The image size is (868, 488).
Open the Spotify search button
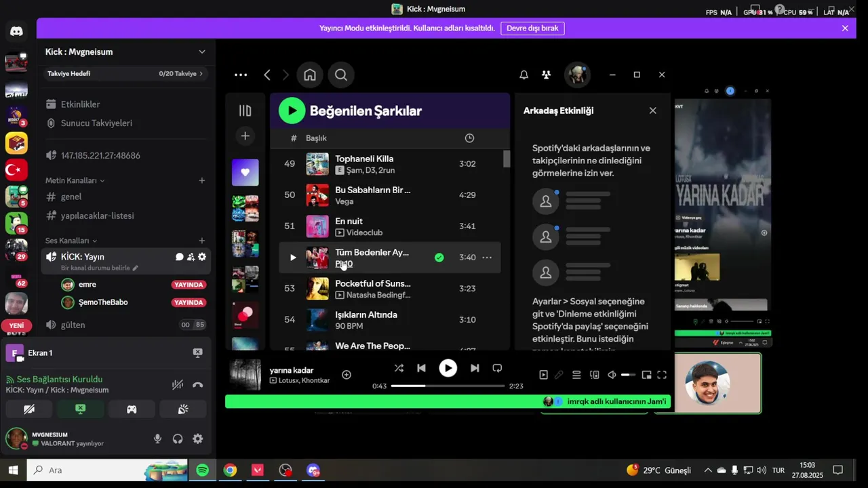tap(341, 75)
